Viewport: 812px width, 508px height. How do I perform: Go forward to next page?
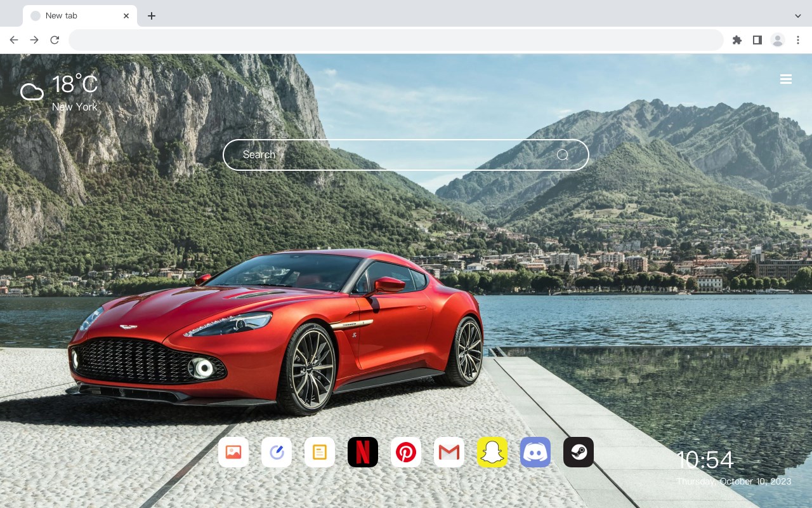coord(34,40)
